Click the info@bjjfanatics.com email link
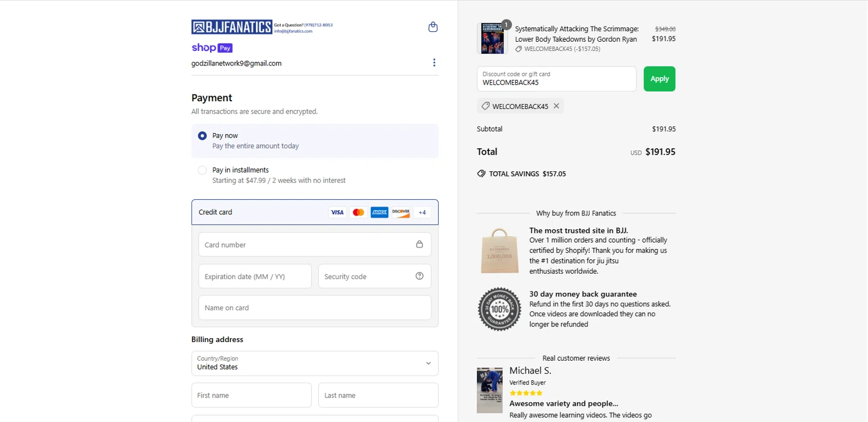 293,31
